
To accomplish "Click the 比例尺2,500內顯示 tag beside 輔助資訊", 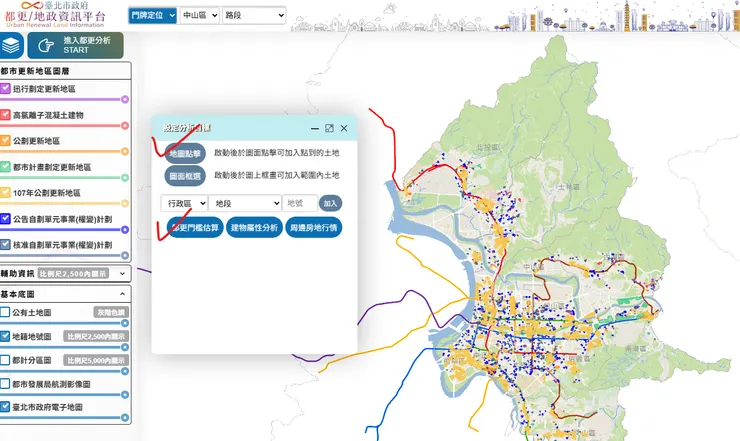I will tap(73, 273).
